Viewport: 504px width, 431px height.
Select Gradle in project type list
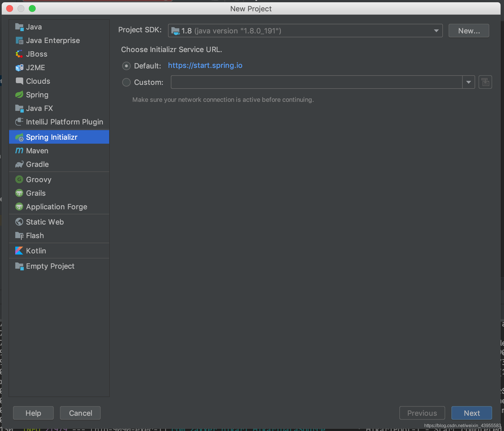click(x=59, y=164)
